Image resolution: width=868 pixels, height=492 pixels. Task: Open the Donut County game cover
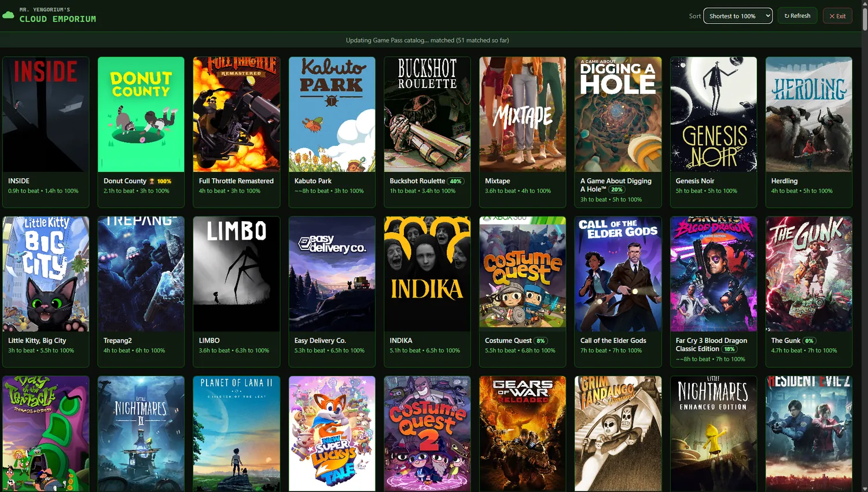141,114
